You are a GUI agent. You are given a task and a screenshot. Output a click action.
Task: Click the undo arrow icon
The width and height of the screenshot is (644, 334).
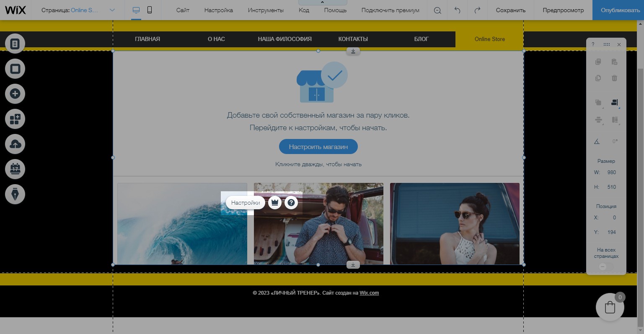coord(458,10)
